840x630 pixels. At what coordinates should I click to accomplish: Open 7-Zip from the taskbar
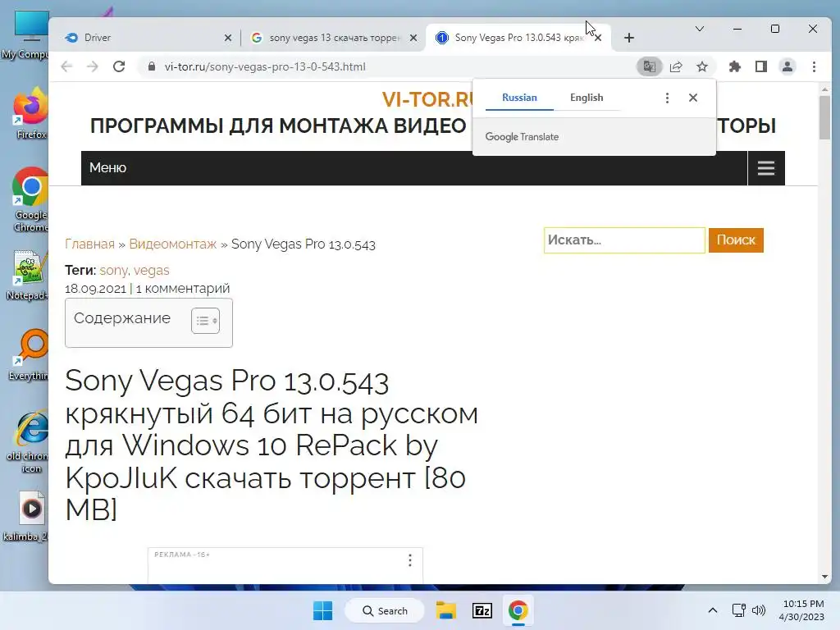pos(482,610)
